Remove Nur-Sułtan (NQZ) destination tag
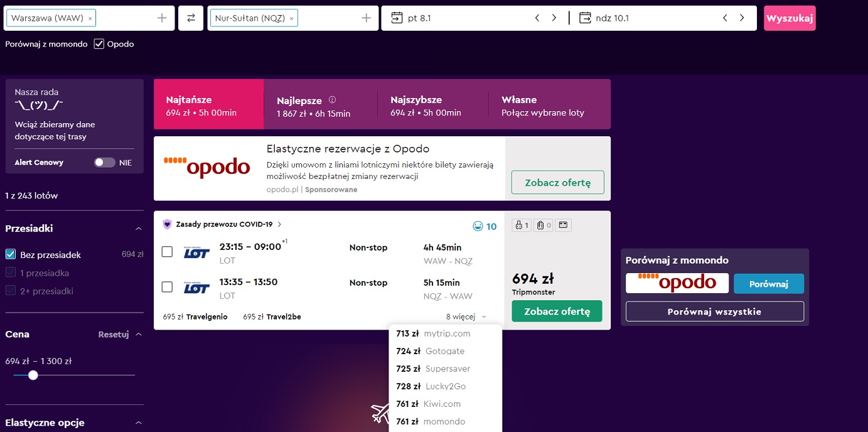This screenshot has height=432, width=868. point(291,19)
